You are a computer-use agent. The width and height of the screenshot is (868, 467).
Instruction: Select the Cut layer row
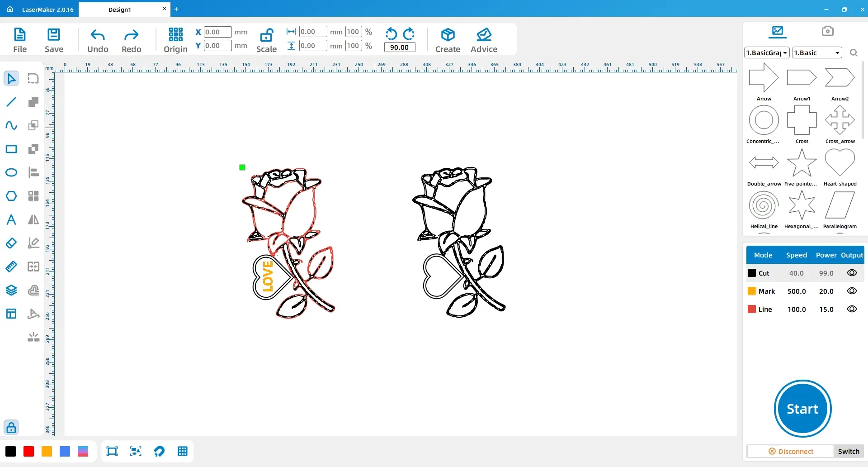805,273
